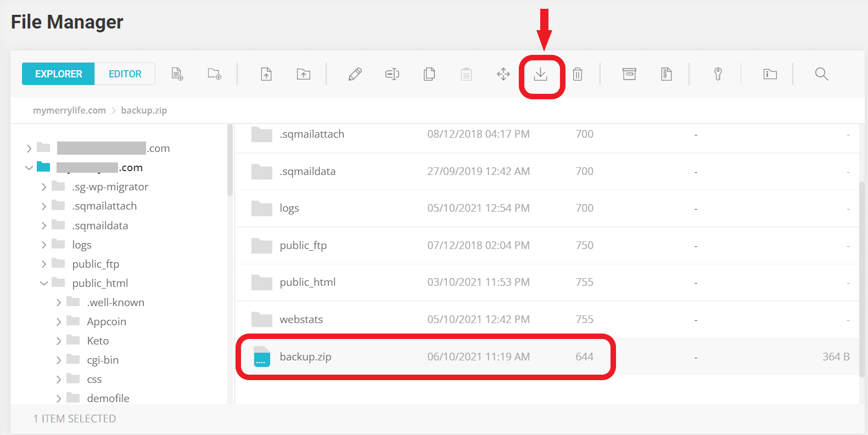The width and height of the screenshot is (868, 435).
Task: Click the Rename icon
Action: pos(392,74)
